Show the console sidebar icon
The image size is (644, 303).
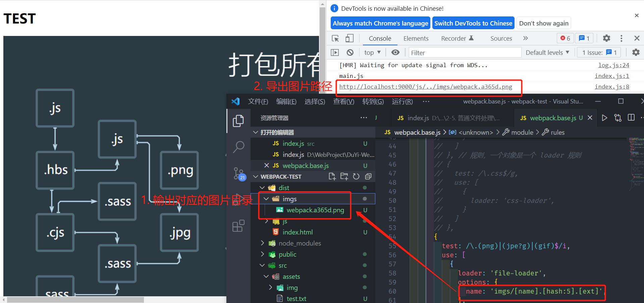coord(335,52)
